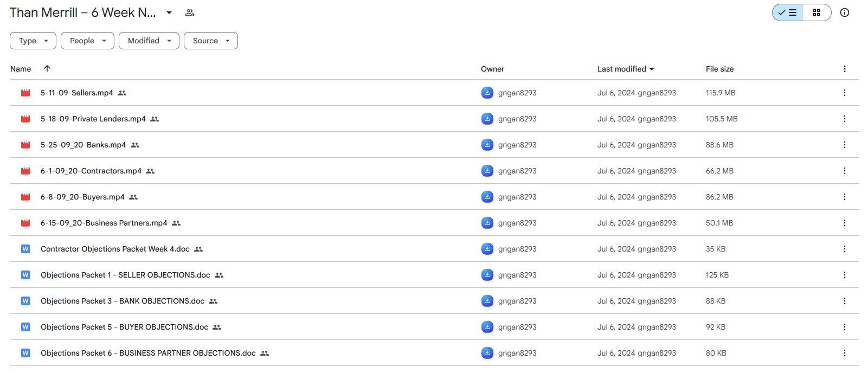Reverse sort direction arrow next to Name

(47, 68)
